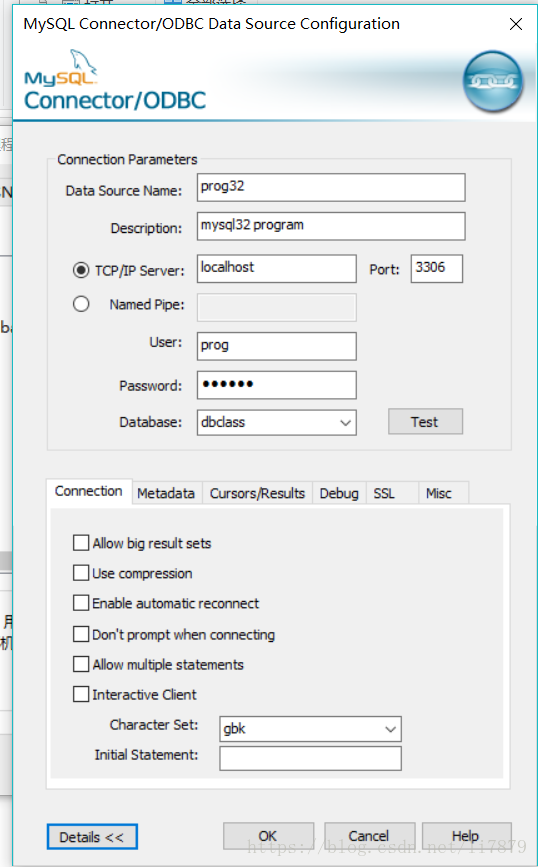Confirm with the OK button
Viewport: 538px width, 867px height.
tap(268, 835)
